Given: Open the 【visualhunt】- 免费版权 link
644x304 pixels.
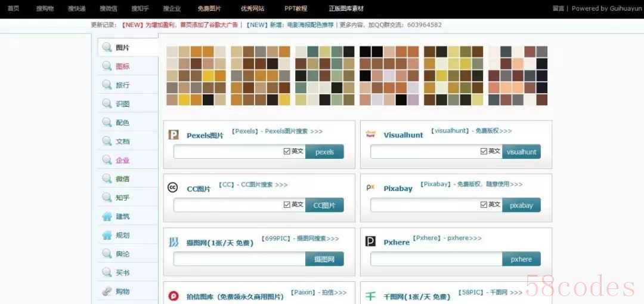Looking at the screenshot, I should click(x=471, y=131).
